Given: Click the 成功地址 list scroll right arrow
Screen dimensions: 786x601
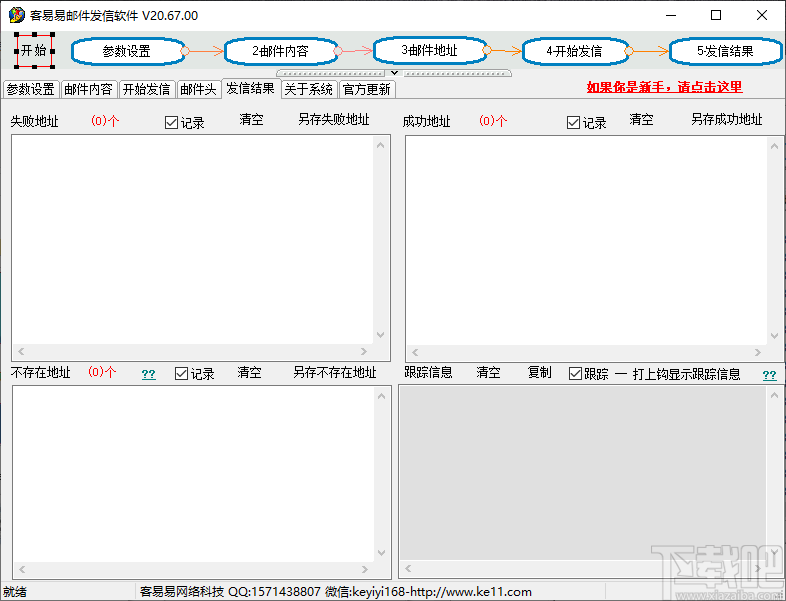Looking at the screenshot, I should click(758, 352).
